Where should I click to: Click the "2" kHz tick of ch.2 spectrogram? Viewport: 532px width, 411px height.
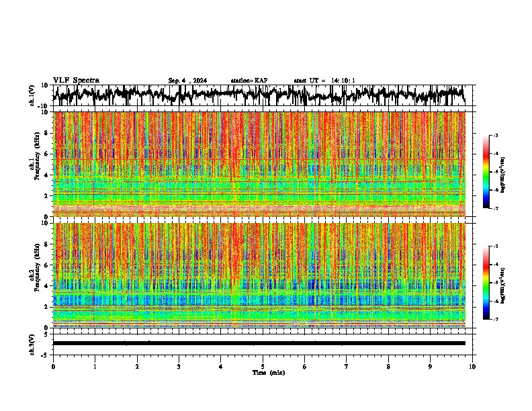46,307
